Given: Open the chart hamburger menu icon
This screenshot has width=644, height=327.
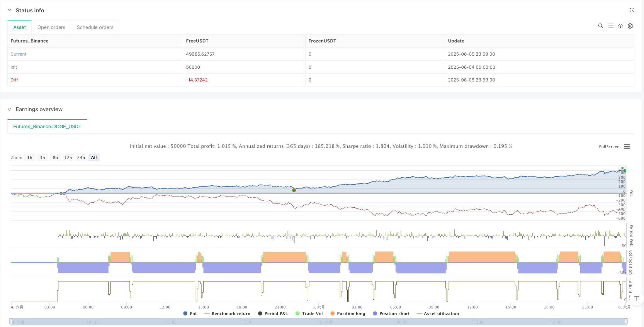Looking at the screenshot, I should coord(627,147).
